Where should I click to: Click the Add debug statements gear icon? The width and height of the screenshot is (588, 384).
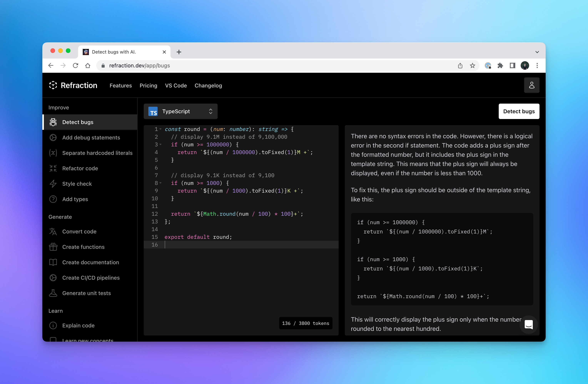pyautogui.click(x=53, y=138)
